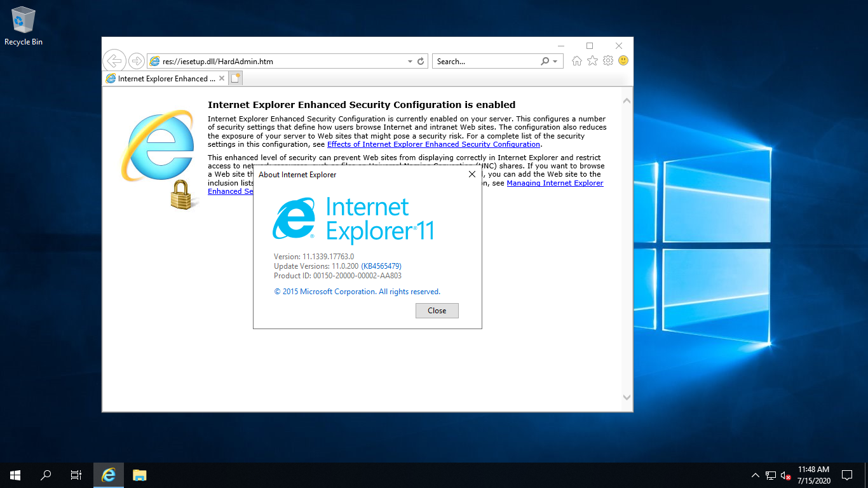Open the address bar autocomplete dropdown arrow

pos(410,62)
